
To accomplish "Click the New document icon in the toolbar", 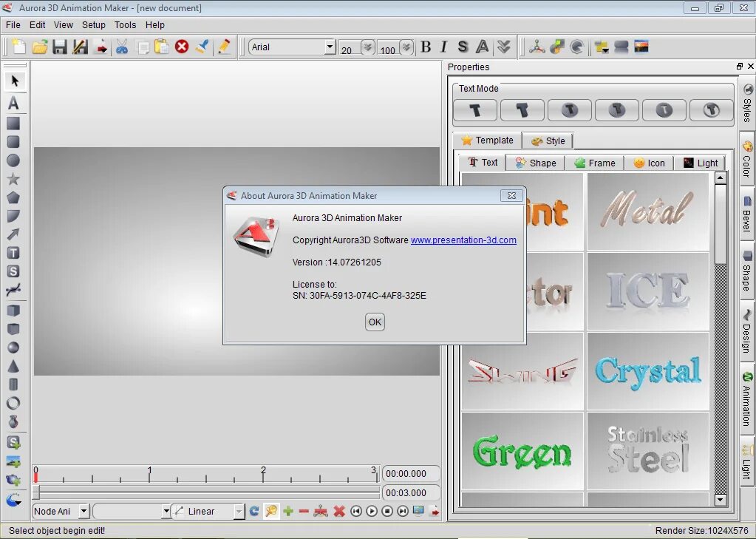I will (x=18, y=47).
